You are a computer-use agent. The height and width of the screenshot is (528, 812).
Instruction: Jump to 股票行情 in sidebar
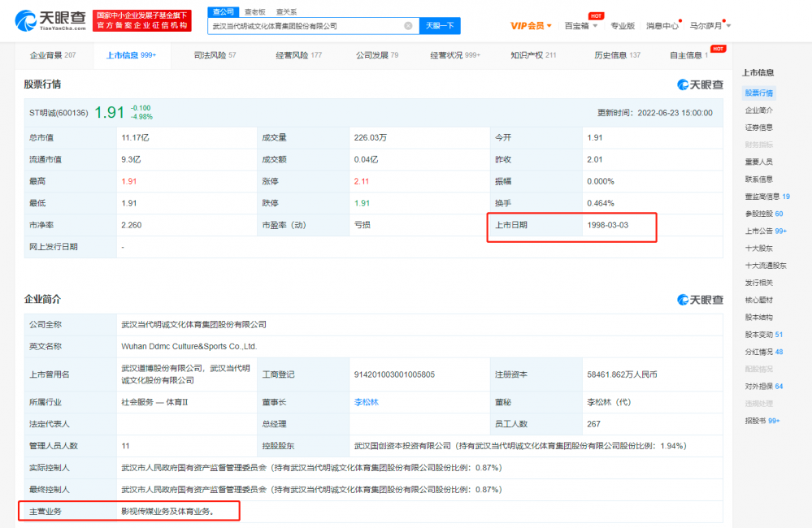point(758,93)
